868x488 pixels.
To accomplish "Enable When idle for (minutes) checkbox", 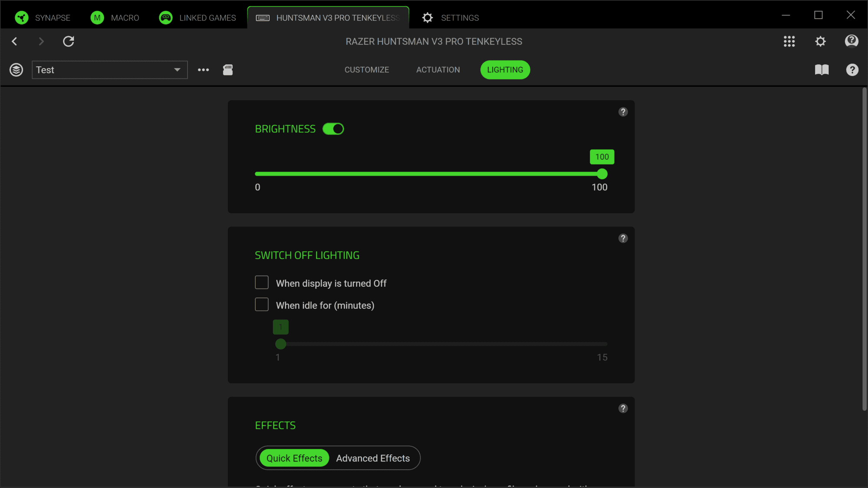I will [x=262, y=305].
